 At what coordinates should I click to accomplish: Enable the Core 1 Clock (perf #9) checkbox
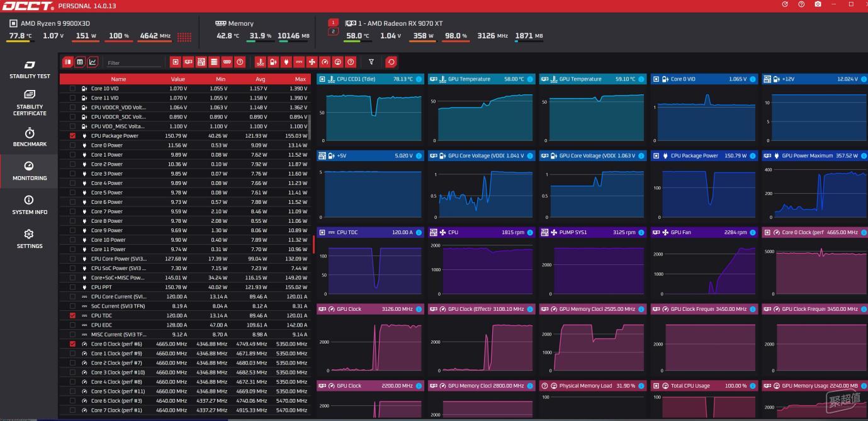[72, 353]
